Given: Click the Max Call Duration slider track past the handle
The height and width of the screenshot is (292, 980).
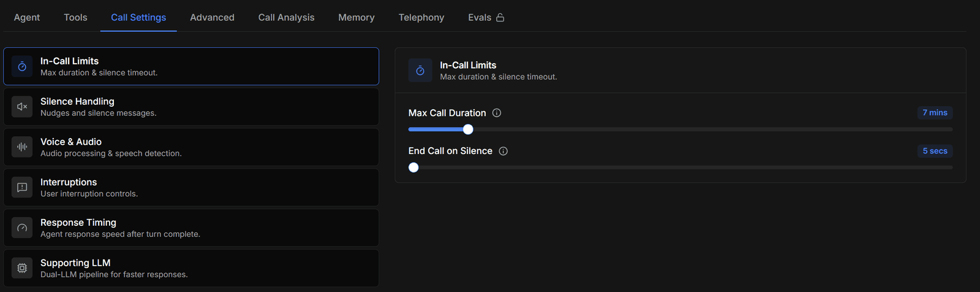Looking at the screenshot, I should [x=713, y=129].
